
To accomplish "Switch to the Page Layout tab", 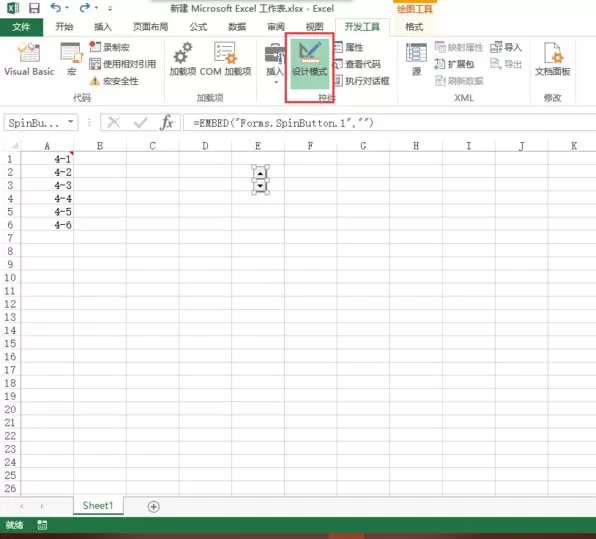I will 151,27.
